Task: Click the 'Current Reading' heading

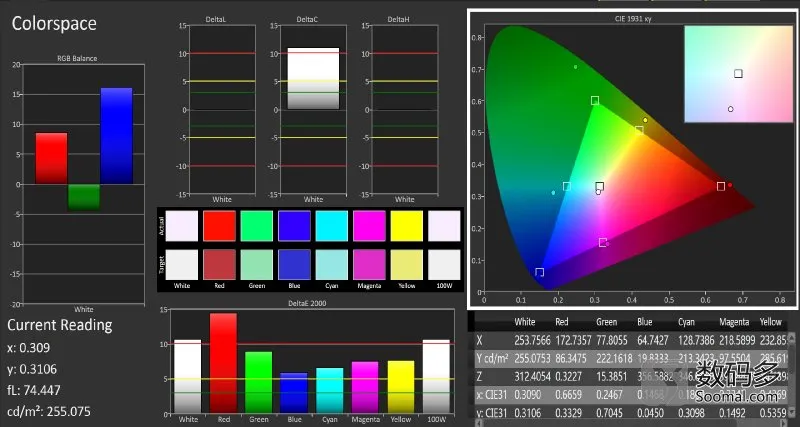Action: click(x=60, y=325)
